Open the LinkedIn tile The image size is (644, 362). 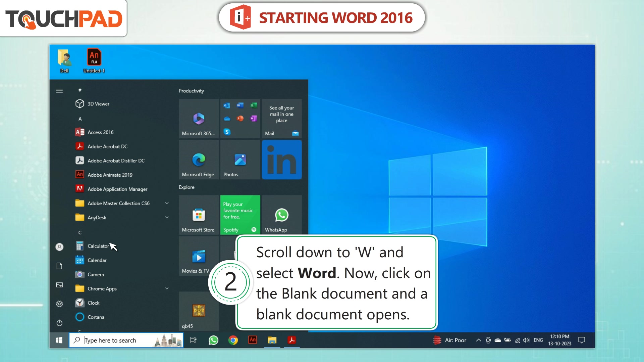282,160
